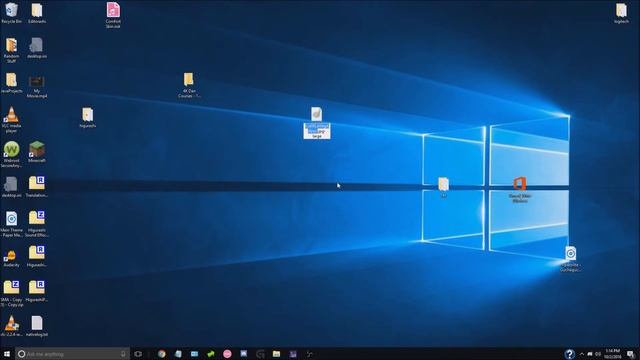Open the Windows Start menu
Screen dimensions: 640x360
pyautogui.click(x=7, y=354)
